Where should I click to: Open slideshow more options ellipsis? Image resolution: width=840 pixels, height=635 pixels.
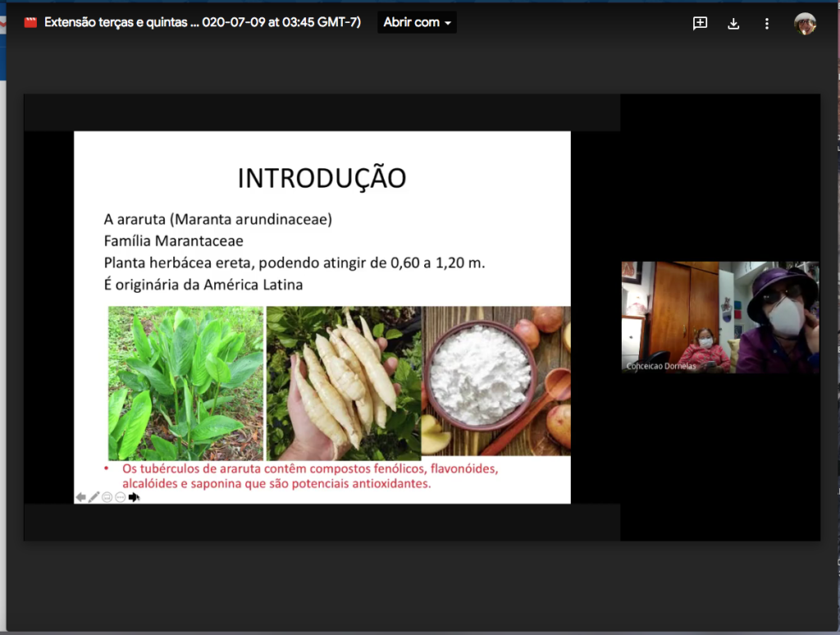click(x=121, y=497)
